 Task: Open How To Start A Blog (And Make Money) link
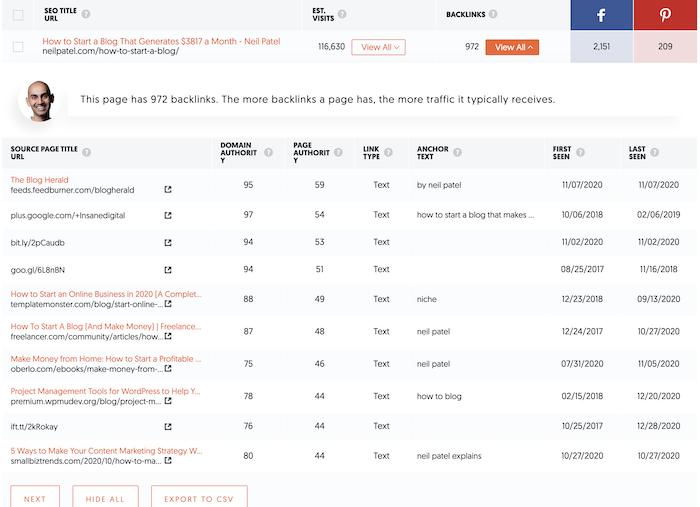tap(106, 326)
